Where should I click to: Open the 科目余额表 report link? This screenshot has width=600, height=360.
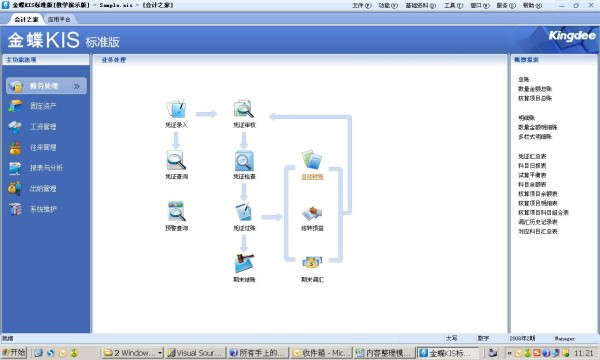pyautogui.click(x=532, y=184)
